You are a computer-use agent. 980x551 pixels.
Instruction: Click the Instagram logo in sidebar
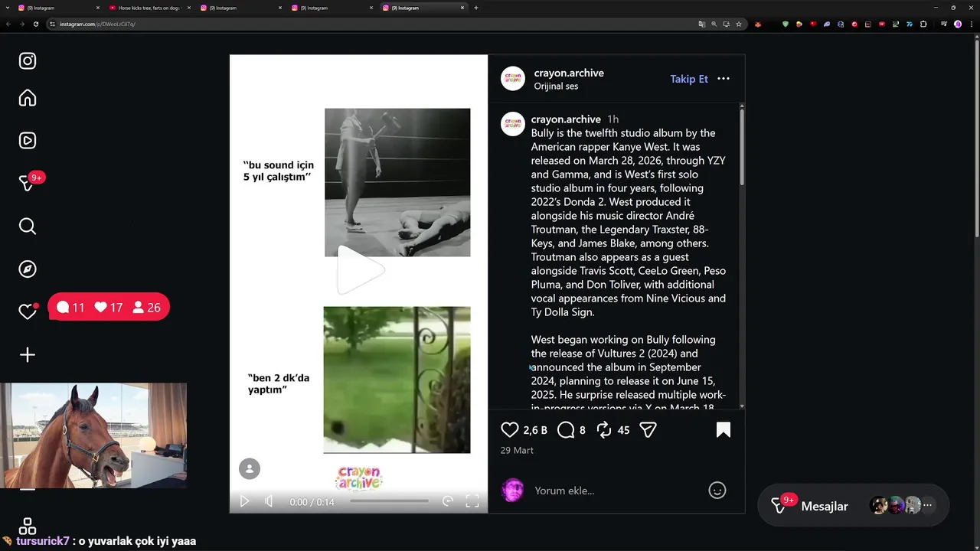28,61
